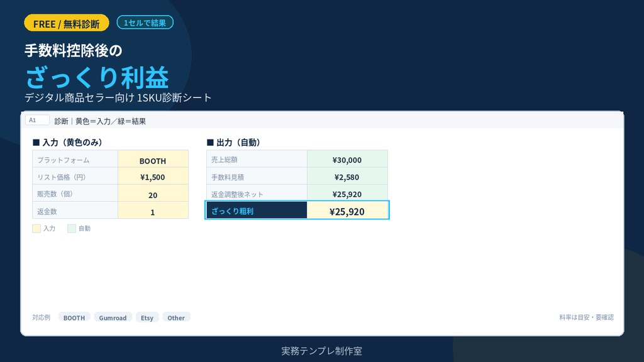
Task: Click the 返金数 label cell
Action: click(x=75, y=210)
